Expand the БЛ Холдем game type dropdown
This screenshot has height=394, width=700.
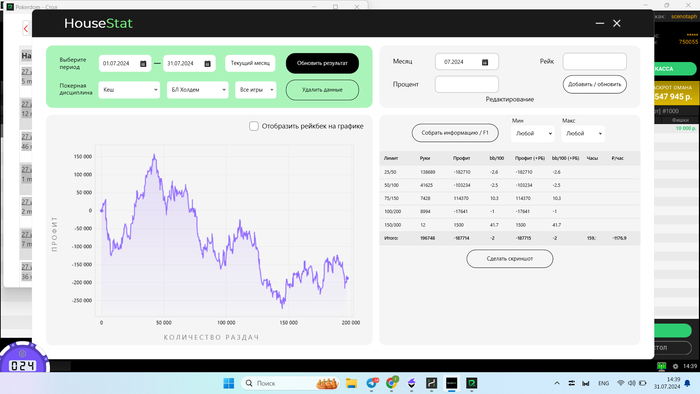click(197, 90)
